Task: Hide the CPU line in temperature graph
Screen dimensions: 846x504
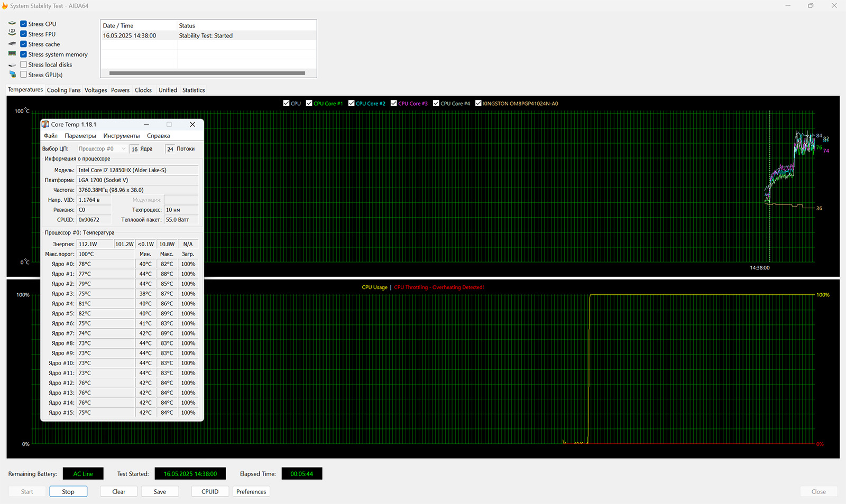Action: pyautogui.click(x=286, y=103)
